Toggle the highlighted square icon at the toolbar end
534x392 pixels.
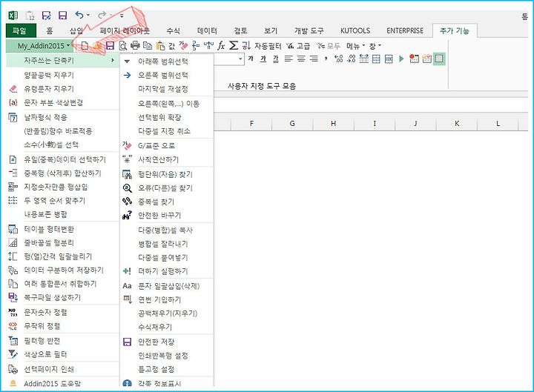[x=439, y=59]
